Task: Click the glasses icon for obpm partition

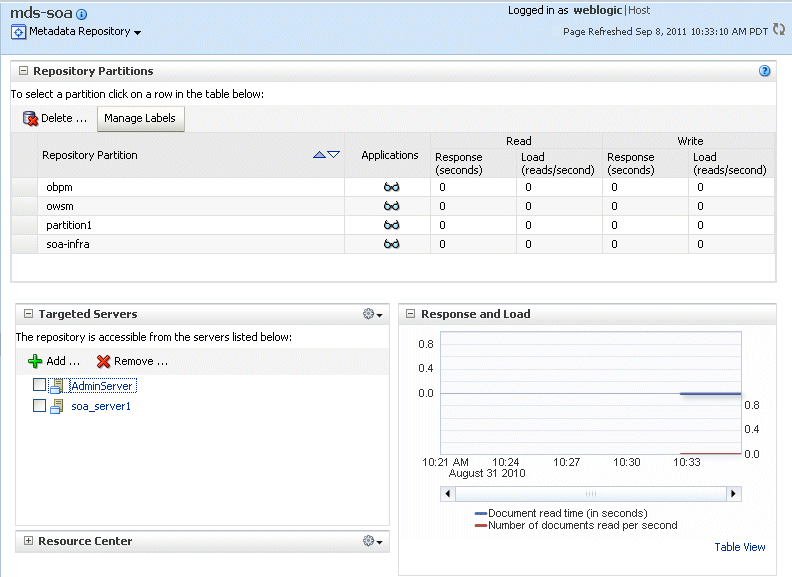Action: 391,187
